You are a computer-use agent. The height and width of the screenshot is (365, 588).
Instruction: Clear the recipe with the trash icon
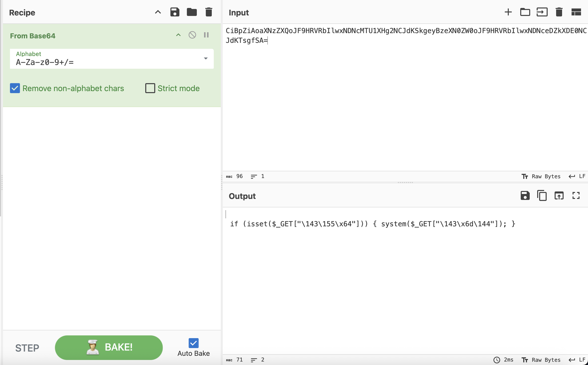tap(209, 12)
